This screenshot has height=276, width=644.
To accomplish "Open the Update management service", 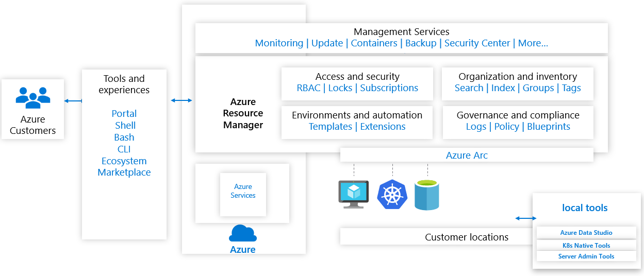I will tap(327, 43).
